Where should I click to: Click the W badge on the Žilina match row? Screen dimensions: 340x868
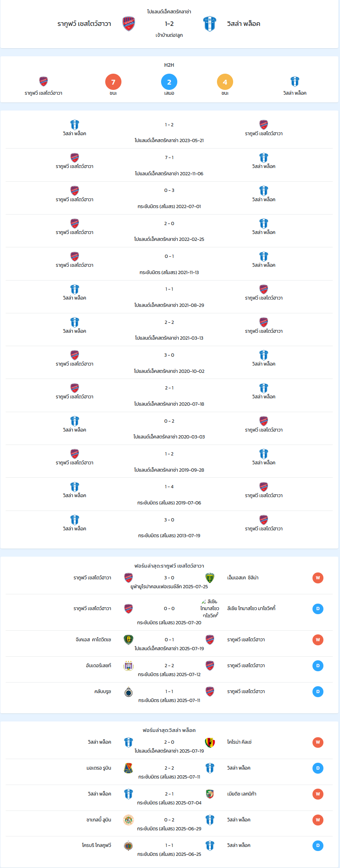(x=318, y=578)
